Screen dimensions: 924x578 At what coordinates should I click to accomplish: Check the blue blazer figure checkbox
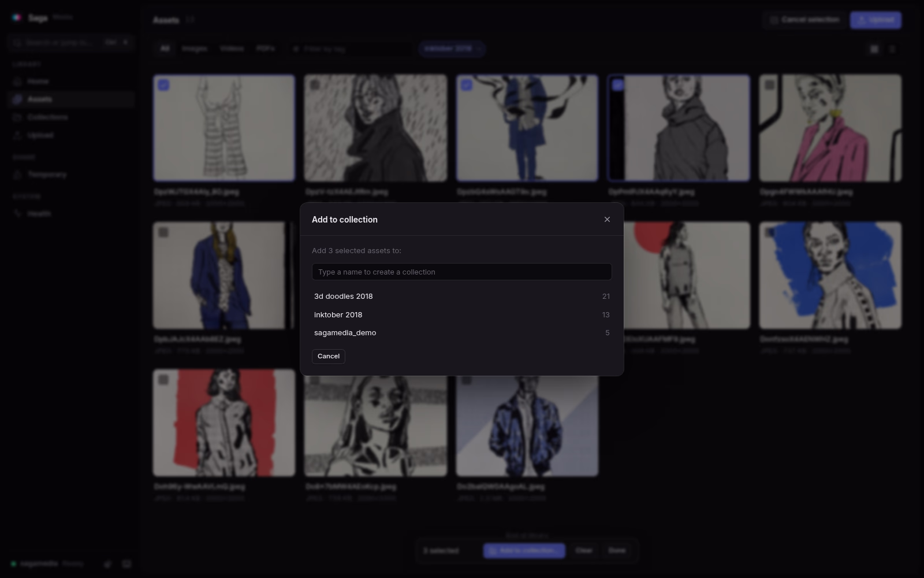163,232
